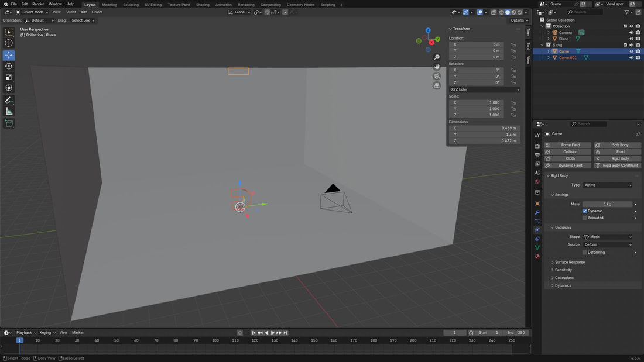Enable the Animated checkbox
644x362 pixels.
click(x=584, y=218)
